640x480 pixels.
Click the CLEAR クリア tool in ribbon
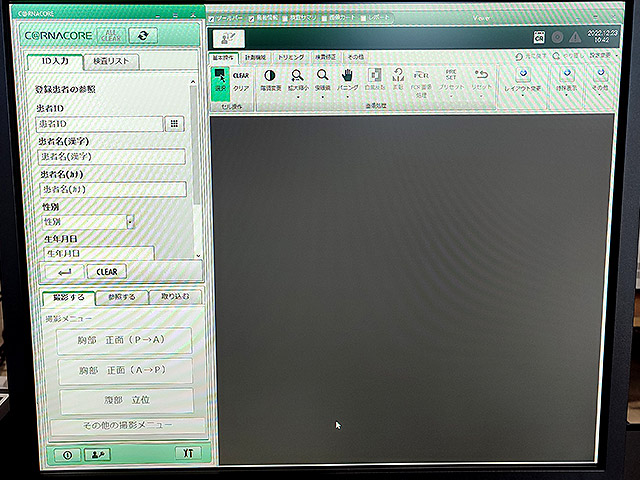tap(241, 82)
